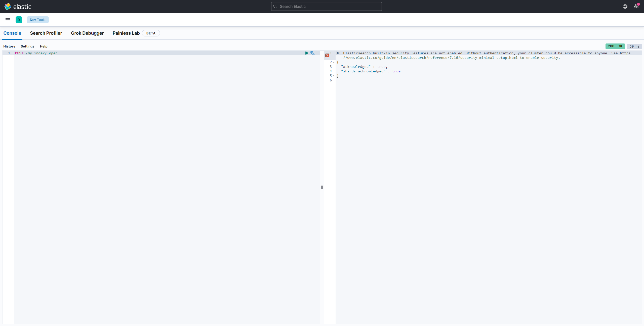Click line number 1 in the editor gutter
The width and height of the screenshot is (644, 326).
[x=9, y=53]
